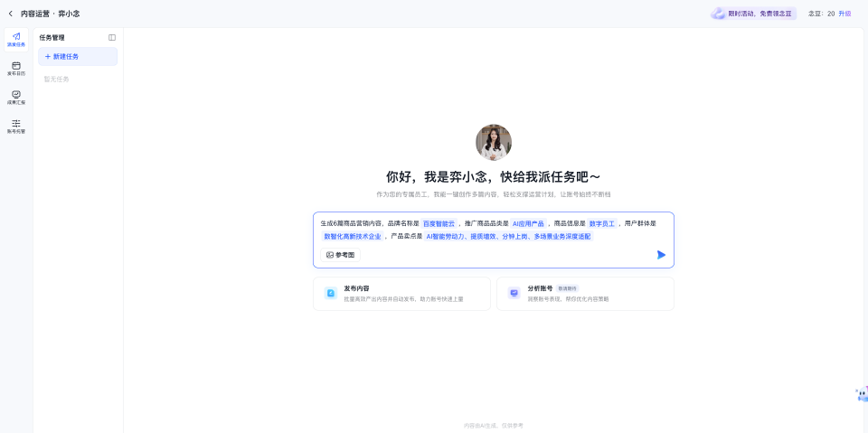868x433 pixels.
Task: Select the 百度智能云 brand name tag
Action: [439, 223]
